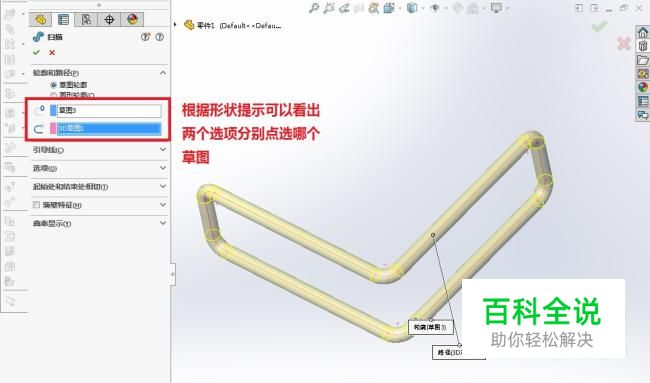
Task: Open detailed help for the sweep feature
Action: tap(145, 37)
